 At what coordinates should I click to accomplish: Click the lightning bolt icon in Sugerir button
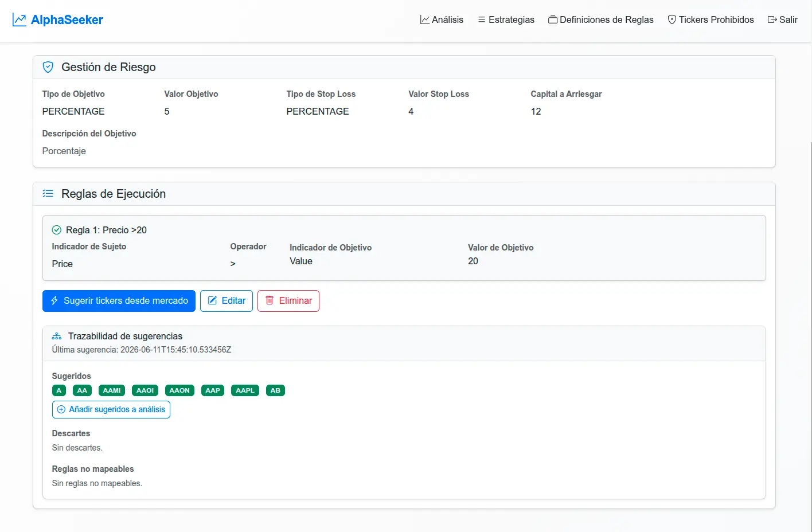click(54, 300)
